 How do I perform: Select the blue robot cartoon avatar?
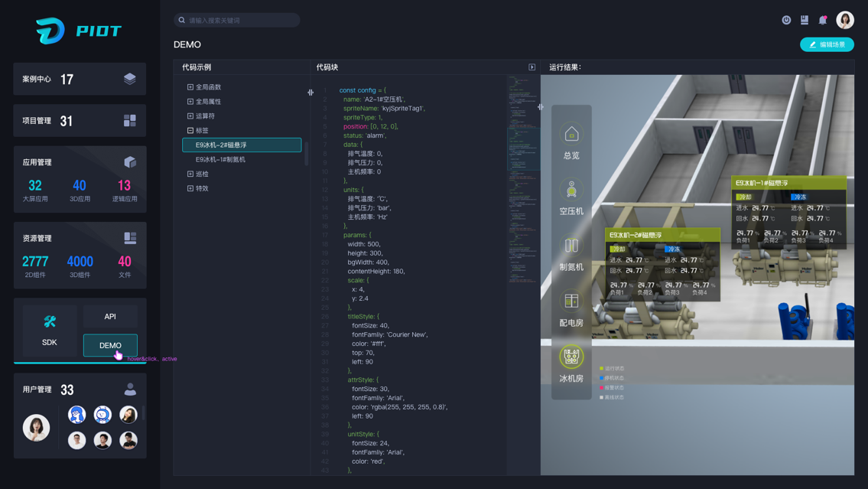[x=102, y=414]
